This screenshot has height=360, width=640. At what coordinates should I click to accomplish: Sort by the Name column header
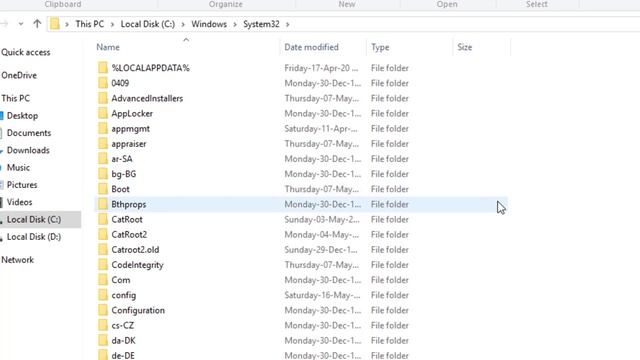[x=108, y=47]
